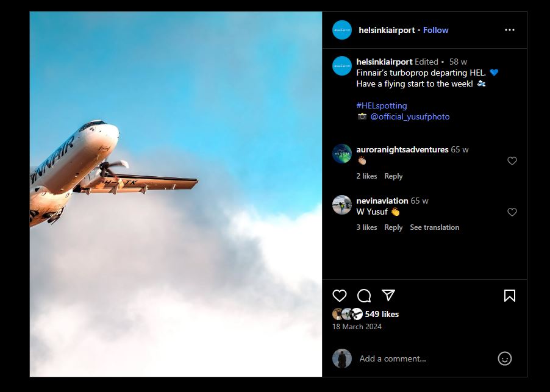Open @official_yusufphoto profile mention
This screenshot has width=550, height=392.
(410, 117)
